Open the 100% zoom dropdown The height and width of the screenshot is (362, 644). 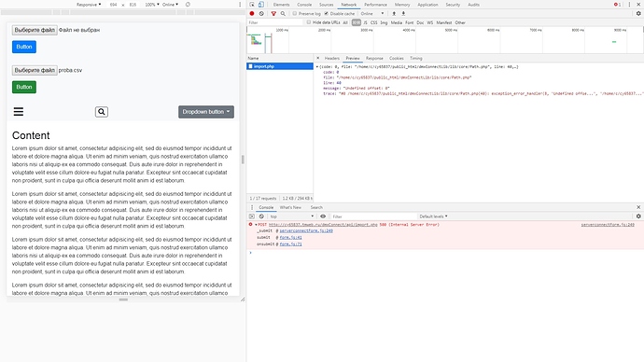(x=152, y=5)
